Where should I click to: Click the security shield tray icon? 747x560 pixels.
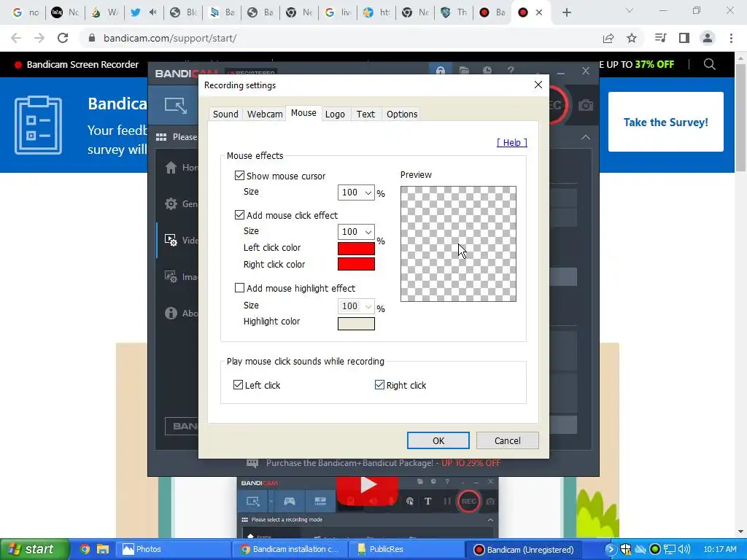(x=625, y=549)
